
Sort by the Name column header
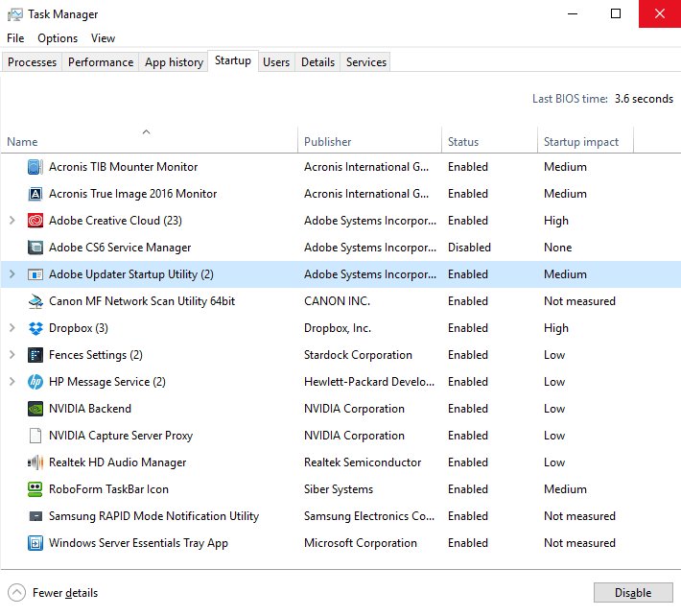tap(149, 139)
